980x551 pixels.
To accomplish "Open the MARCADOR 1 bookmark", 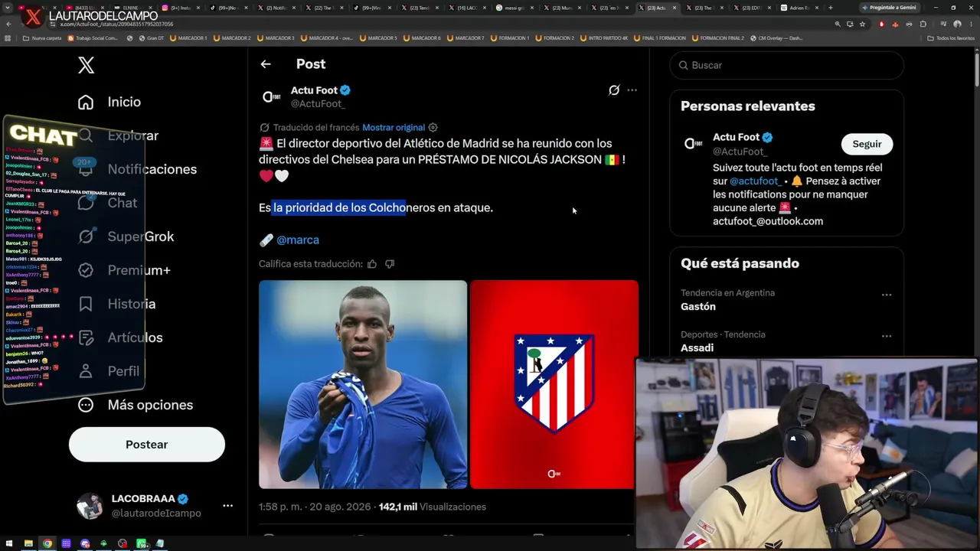I will pyautogui.click(x=188, y=37).
